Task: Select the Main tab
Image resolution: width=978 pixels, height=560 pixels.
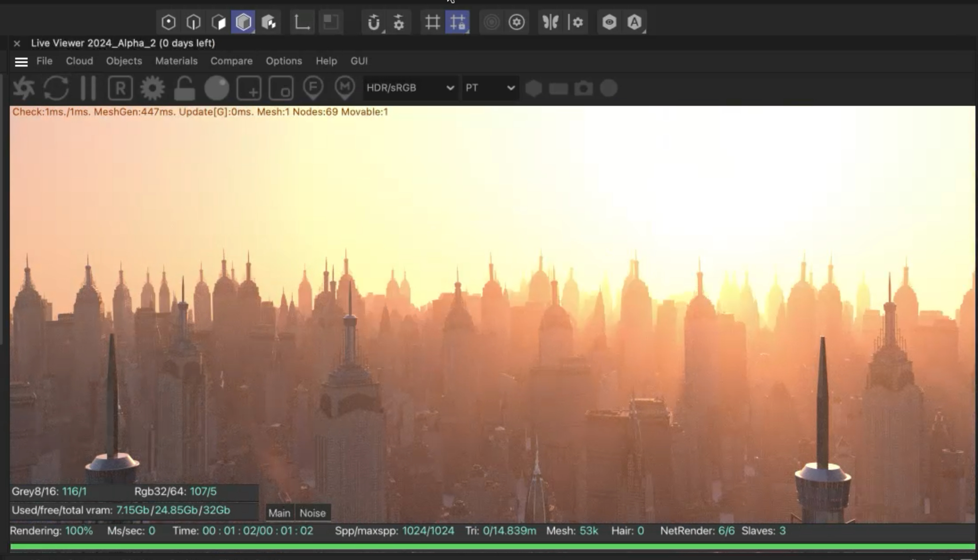Action: [x=279, y=513]
